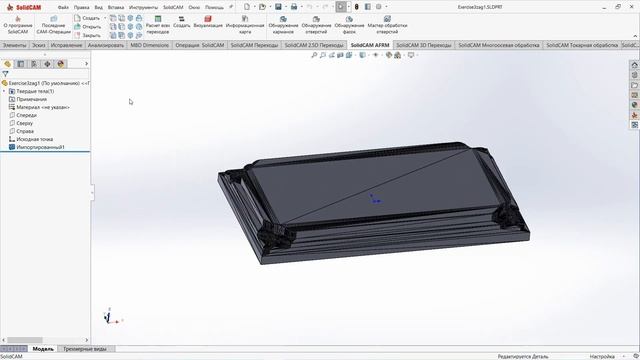
Task: Click the tree filter funnel icon
Action: pyautogui.click(x=5, y=74)
